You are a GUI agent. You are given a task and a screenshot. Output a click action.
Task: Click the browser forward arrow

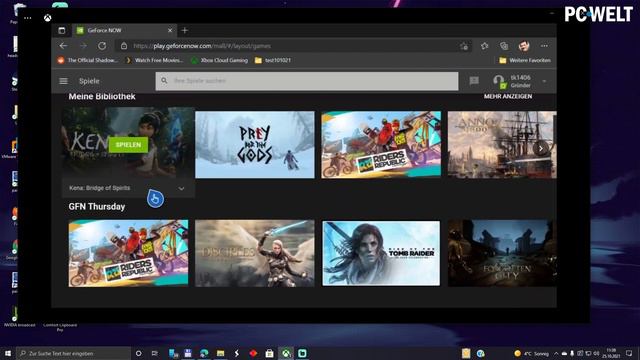pyautogui.click(x=83, y=46)
